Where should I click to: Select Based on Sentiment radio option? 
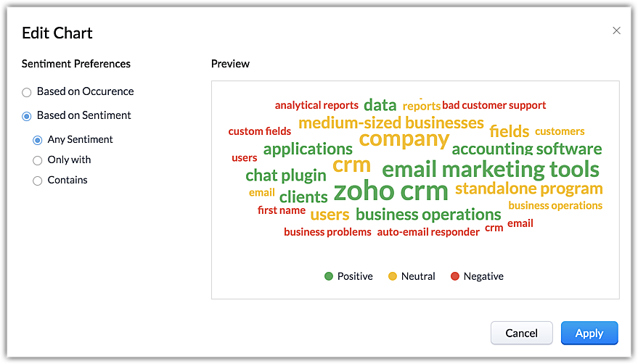(27, 116)
